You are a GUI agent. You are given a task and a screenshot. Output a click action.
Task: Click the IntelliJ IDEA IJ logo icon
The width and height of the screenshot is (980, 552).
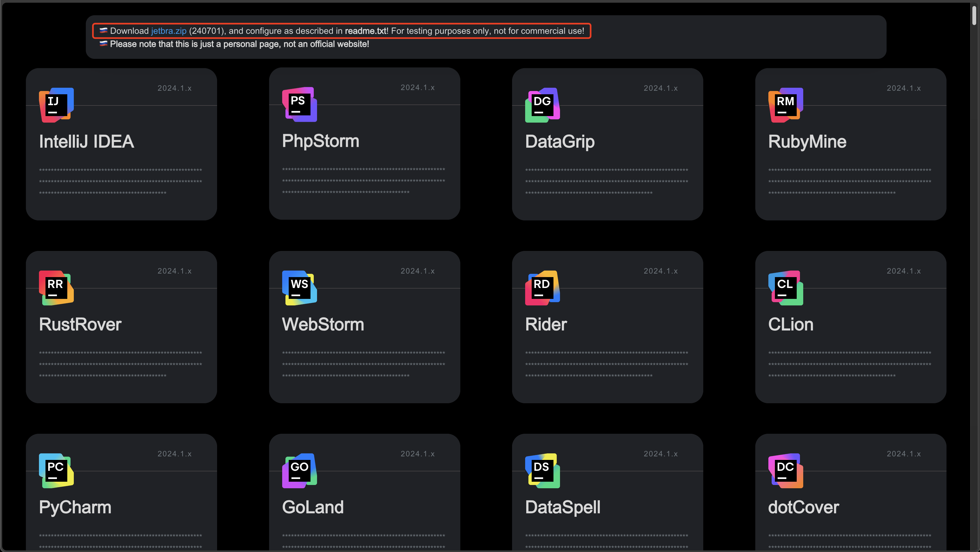click(x=56, y=105)
